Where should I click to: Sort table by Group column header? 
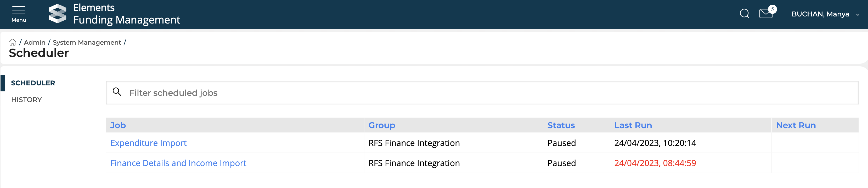381,125
